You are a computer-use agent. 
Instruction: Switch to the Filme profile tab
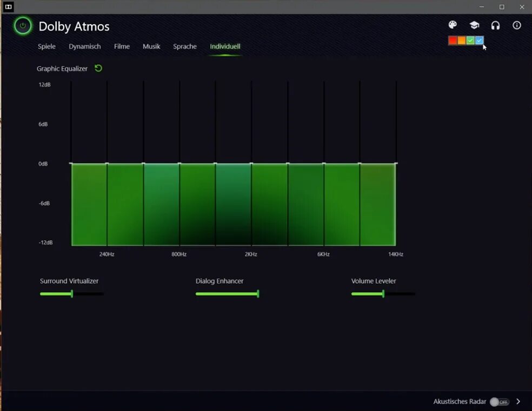pyautogui.click(x=122, y=46)
